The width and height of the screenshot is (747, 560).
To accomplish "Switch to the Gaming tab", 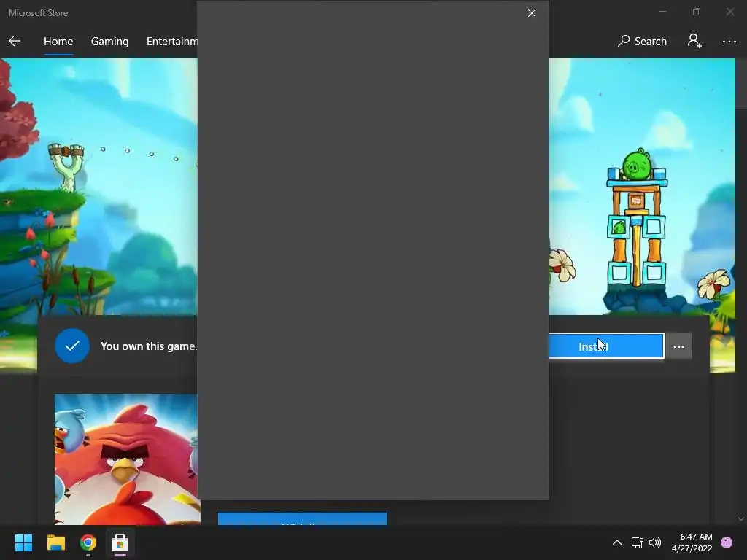I will (109, 42).
